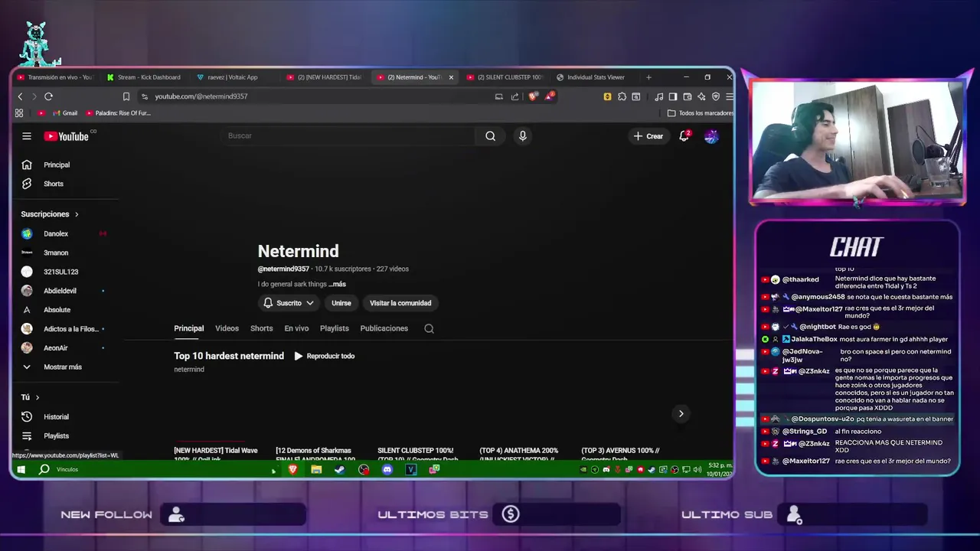Switch to SILENT CLUBSTEP tab

(x=505, y=77)
